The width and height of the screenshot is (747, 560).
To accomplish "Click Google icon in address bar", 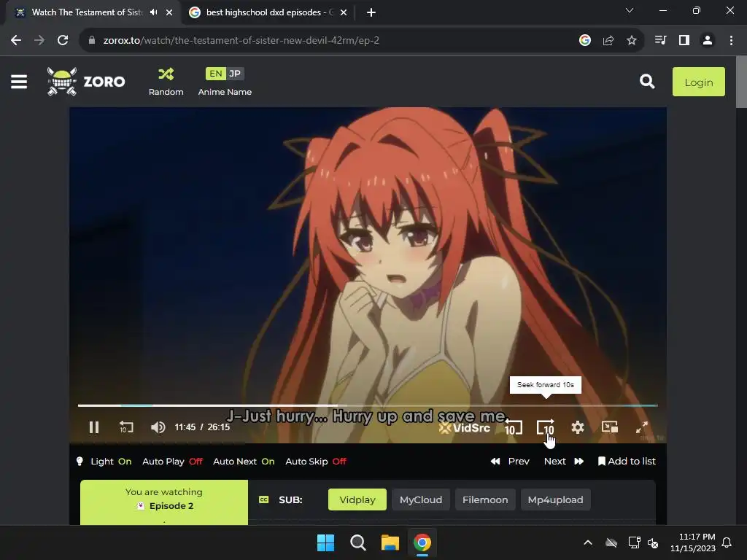I will (x=585, y=41).
